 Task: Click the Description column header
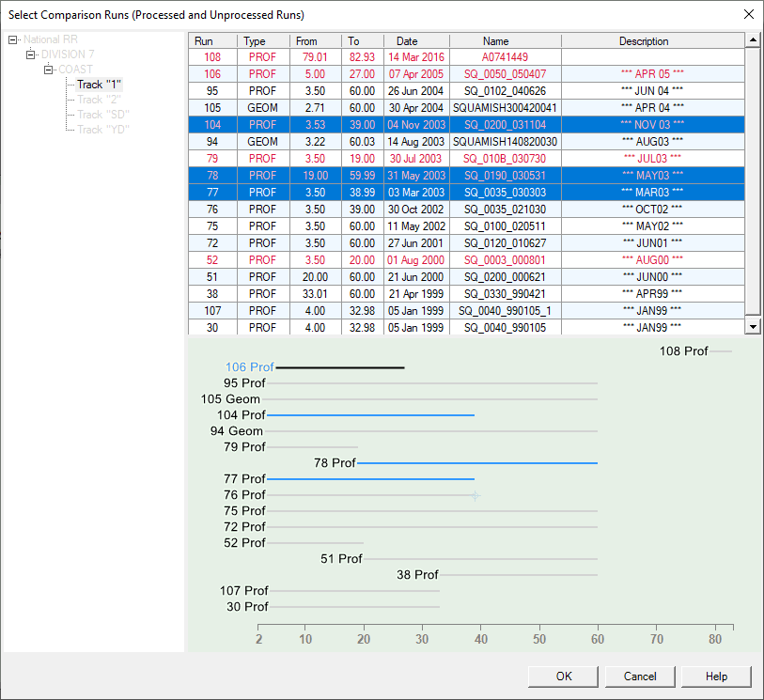tap(644, 41)
